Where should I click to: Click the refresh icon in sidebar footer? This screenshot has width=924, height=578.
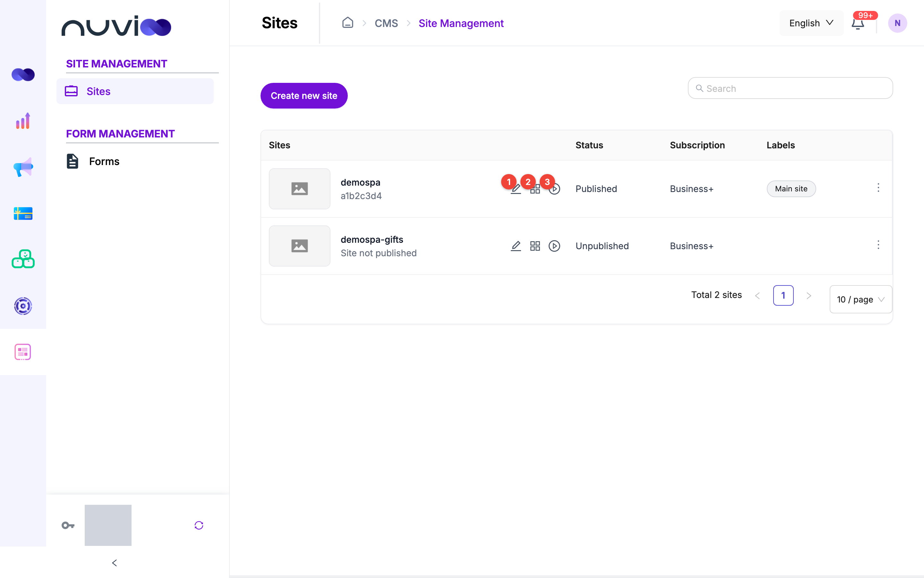199,525
